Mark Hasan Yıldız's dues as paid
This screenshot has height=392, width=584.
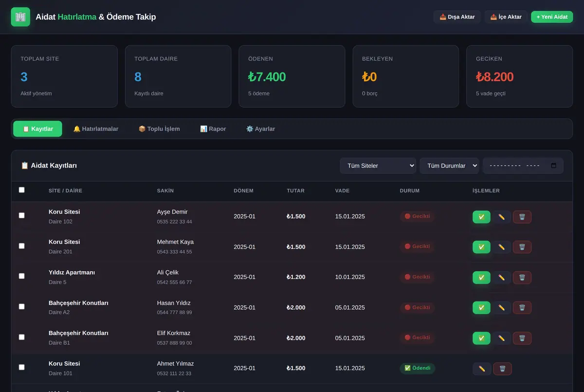481,308
